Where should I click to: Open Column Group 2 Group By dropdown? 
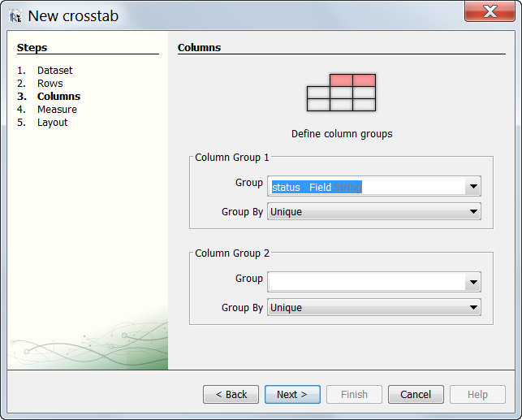tap(373, 308)
